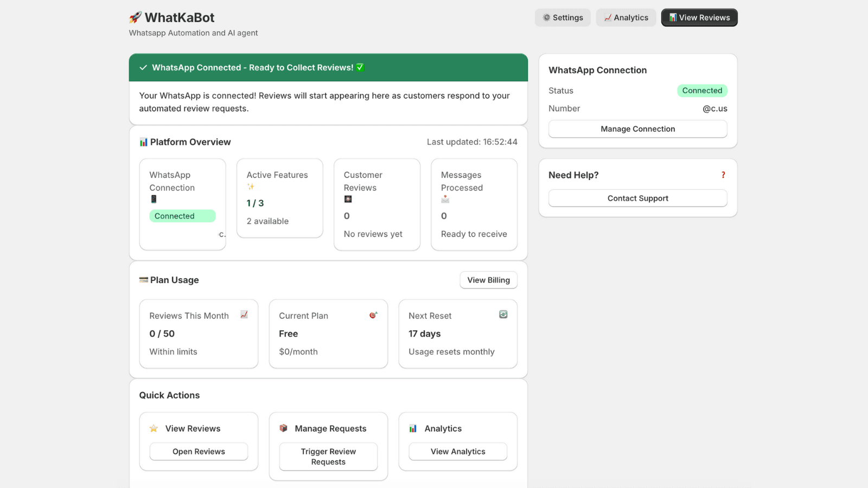Click the upward trend icon beside Reviews This Month
The image size is (868, 488).
click(x=244, y=314)
